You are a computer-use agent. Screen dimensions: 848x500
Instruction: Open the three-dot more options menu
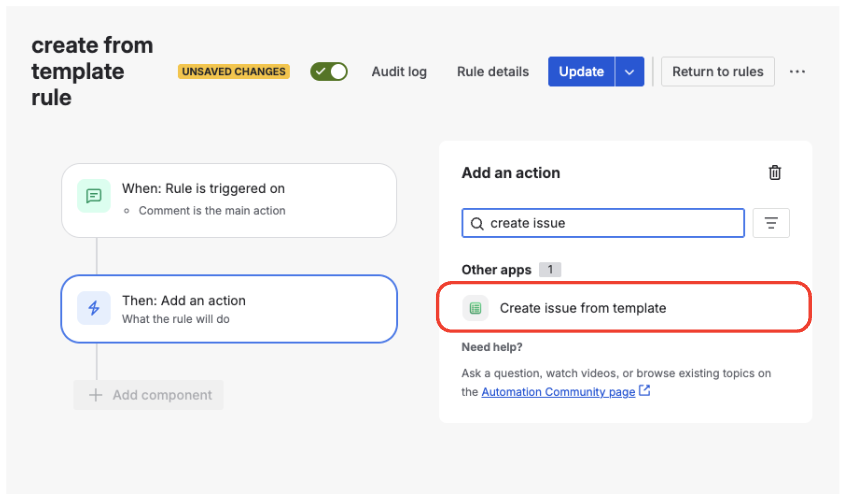797,72
